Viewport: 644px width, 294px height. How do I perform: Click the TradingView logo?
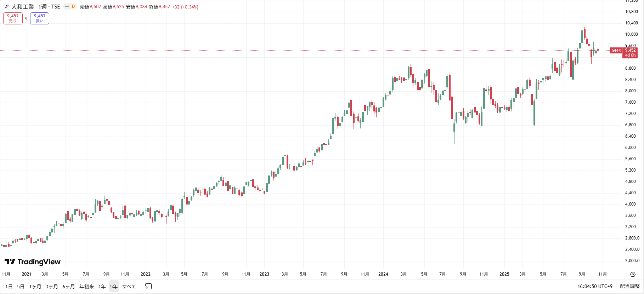click(x=33, y=262)
